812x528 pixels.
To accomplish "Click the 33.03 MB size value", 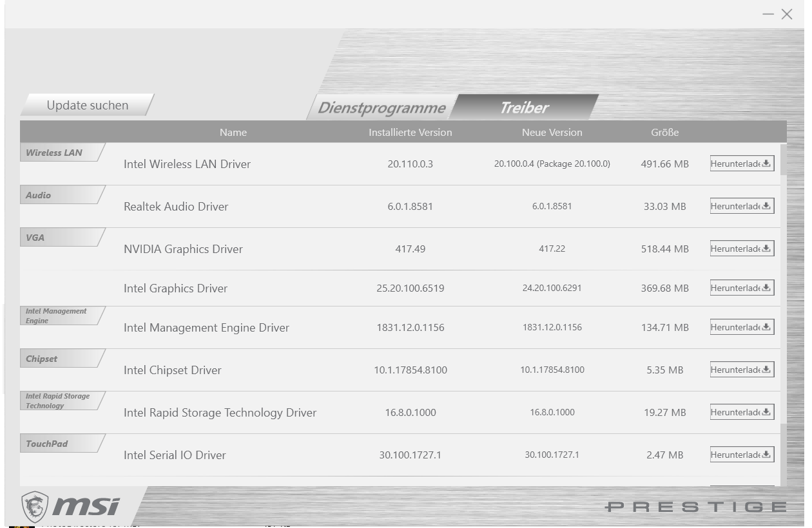I will [x=664, y=207].
